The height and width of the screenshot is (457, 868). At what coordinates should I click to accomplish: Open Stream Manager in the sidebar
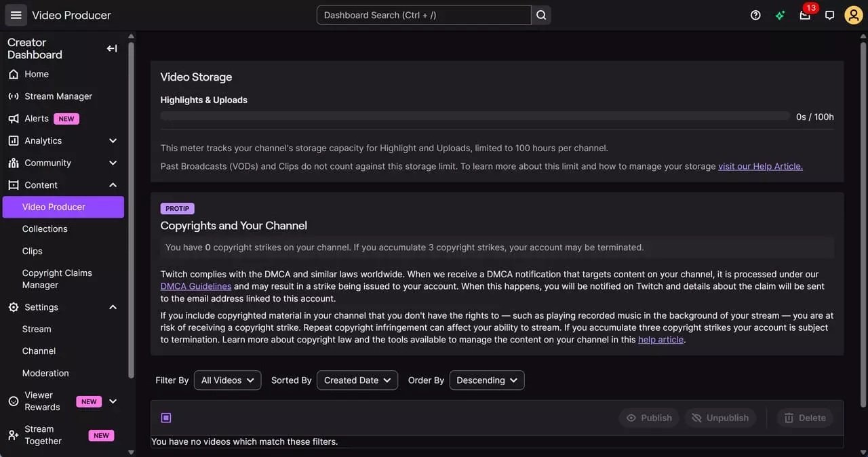pos(58,96)
